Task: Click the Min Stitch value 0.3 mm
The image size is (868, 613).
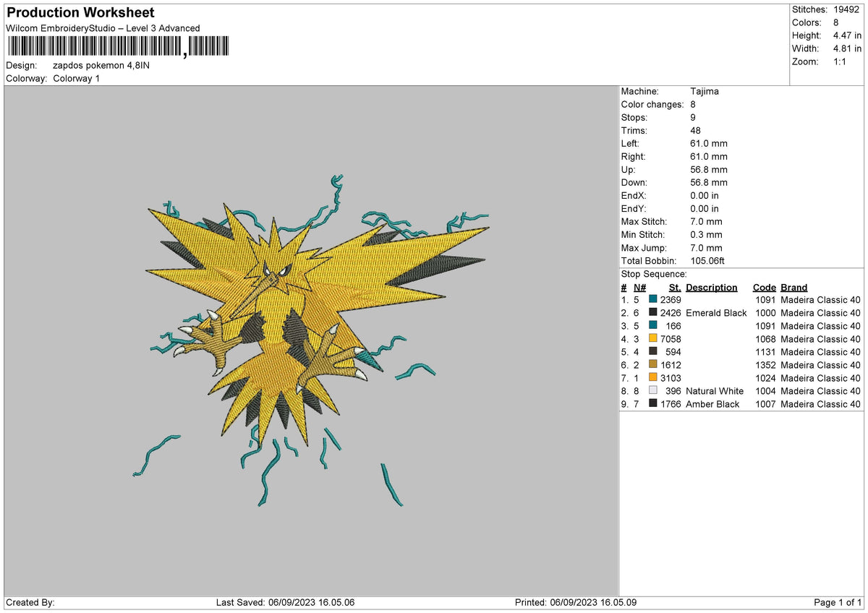Action: coord(706,235)
